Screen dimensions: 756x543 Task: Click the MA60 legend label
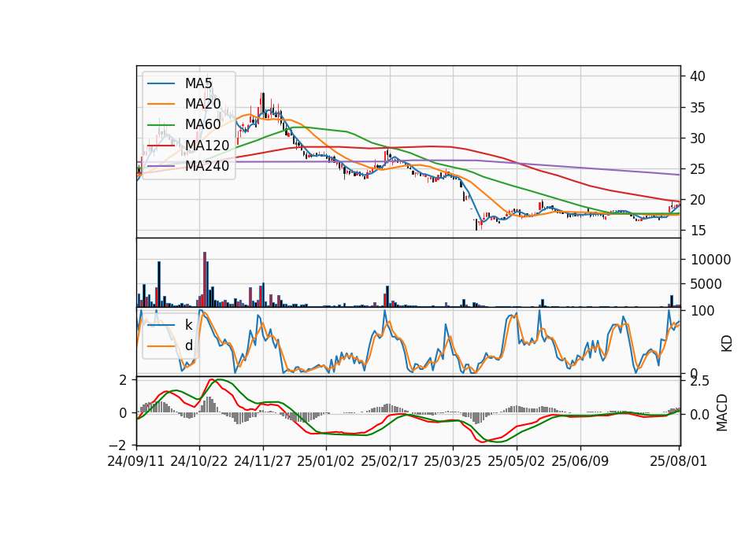tap(202, 125)
